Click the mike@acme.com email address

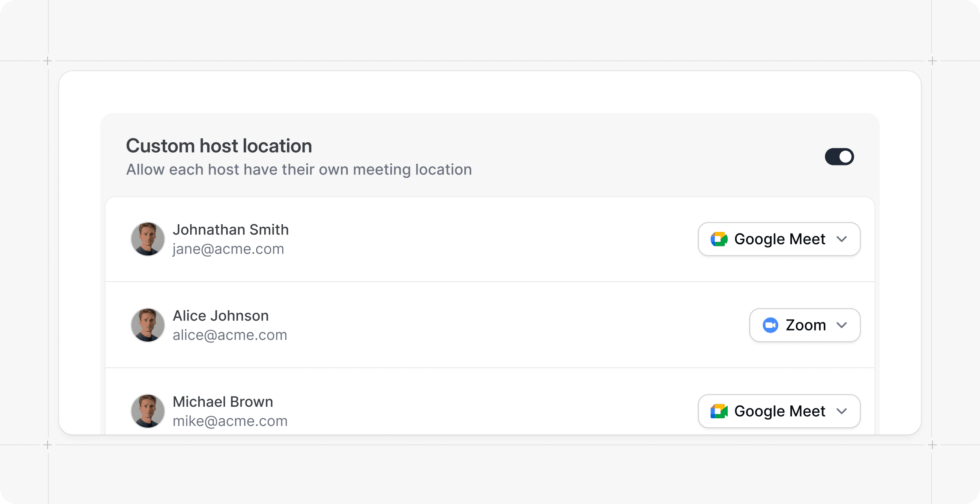tap(230, 421)
